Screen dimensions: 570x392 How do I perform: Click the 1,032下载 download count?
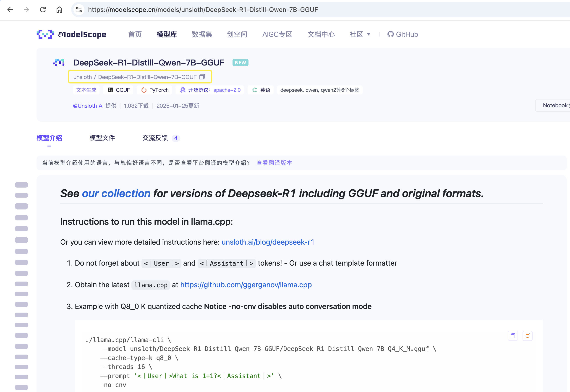point(136,106)
